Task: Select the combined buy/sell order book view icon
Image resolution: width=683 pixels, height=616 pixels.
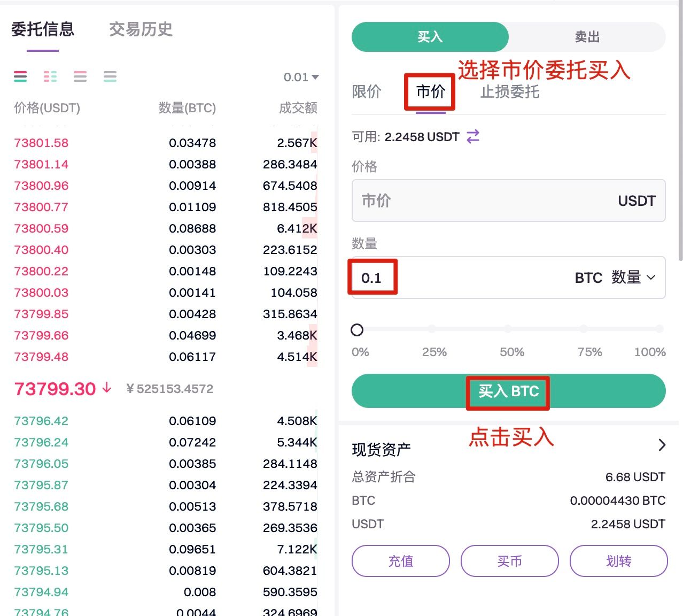Action: click(x=20, y=76)
